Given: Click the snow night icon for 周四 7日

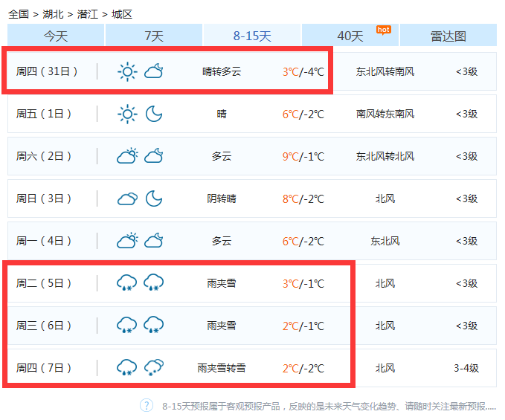Looking at the screenshot, I should (154, 367).
